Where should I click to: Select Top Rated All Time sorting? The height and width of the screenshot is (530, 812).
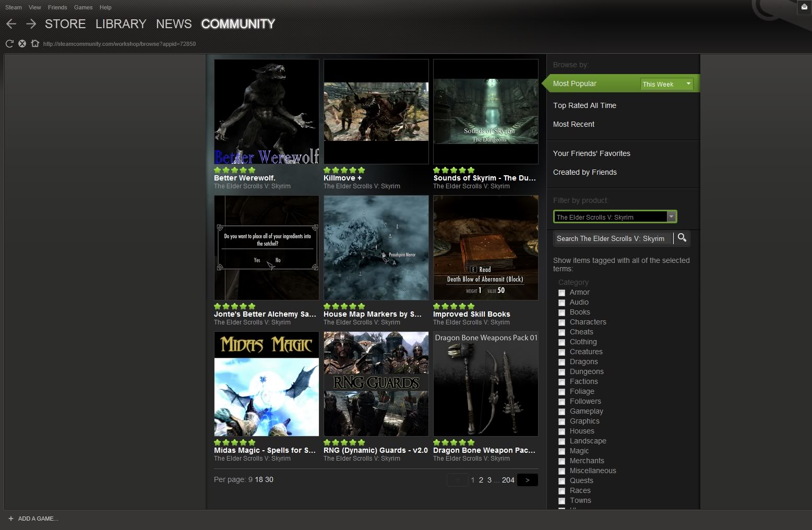[x=584, y=105]
